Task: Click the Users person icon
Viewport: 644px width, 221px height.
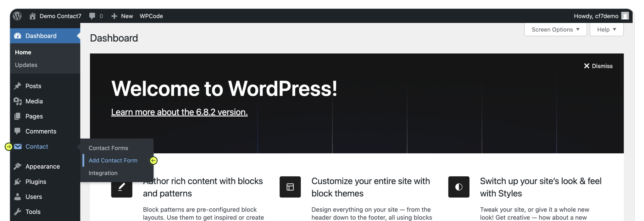Action: 18,197
